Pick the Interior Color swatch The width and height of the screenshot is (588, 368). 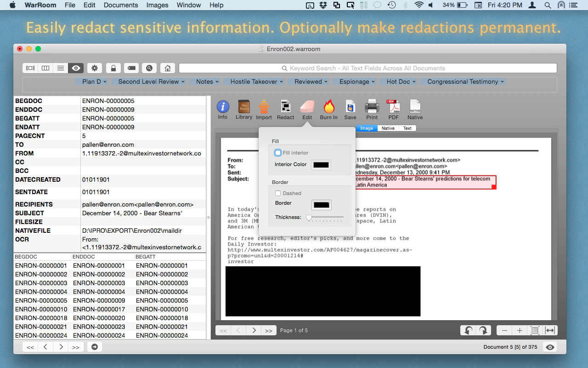[321, 165]
